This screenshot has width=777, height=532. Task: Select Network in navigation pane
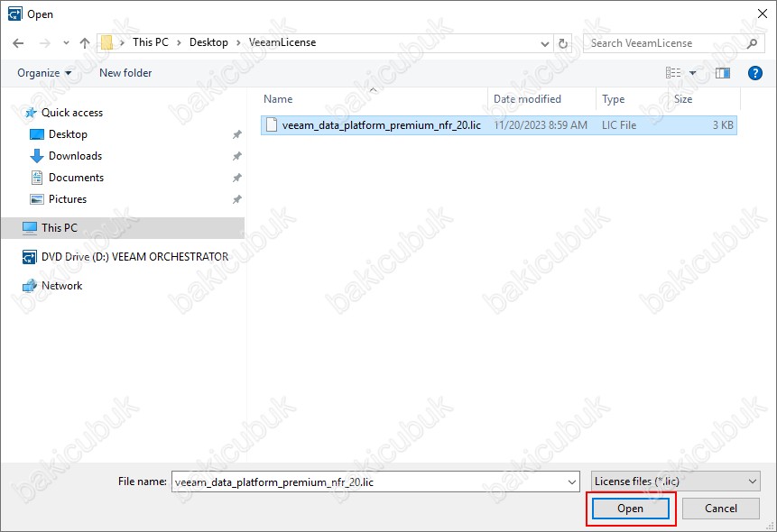click(62, 286)
